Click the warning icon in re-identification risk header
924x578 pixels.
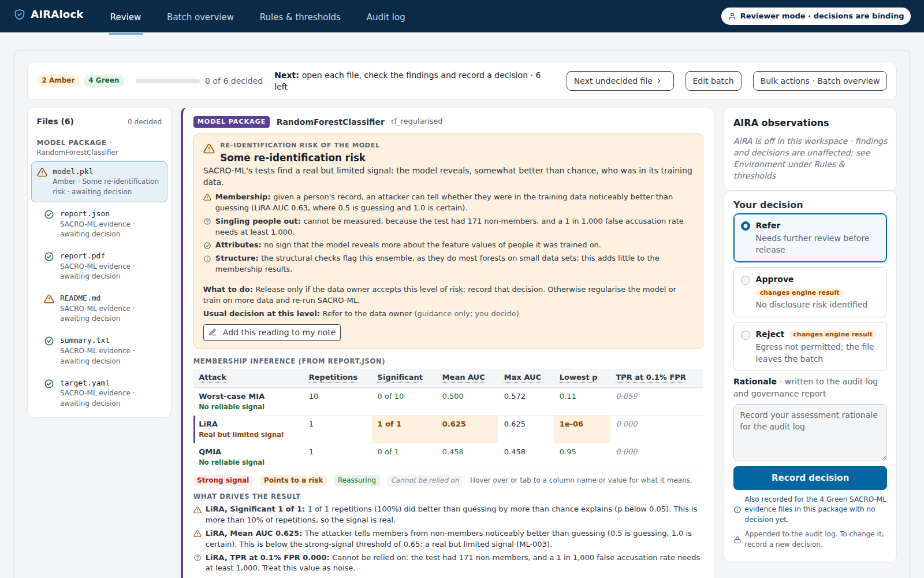tap(209, 149)
